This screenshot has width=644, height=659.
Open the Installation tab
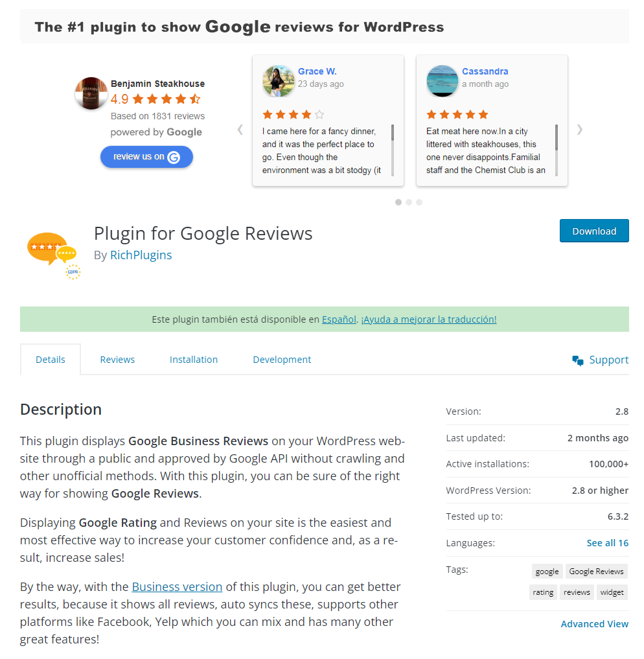[194, 360]
